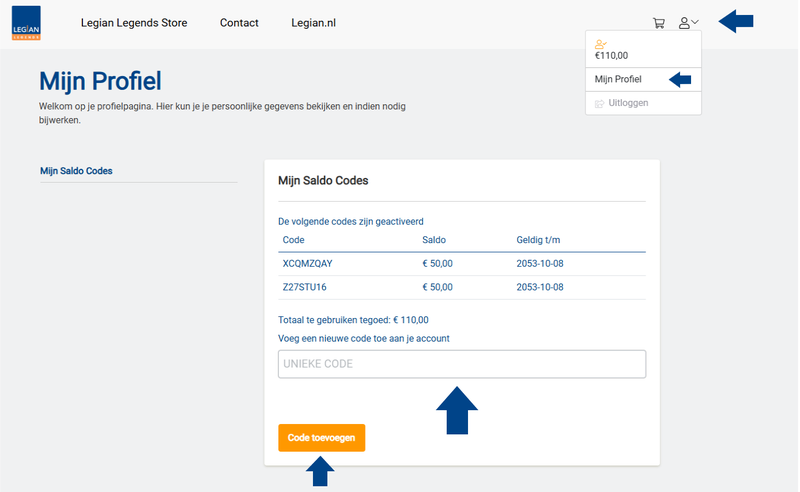800x492 pixels.
Task: Click the 2053-10-08 date for Z27STU16
Action: [540, 287]
